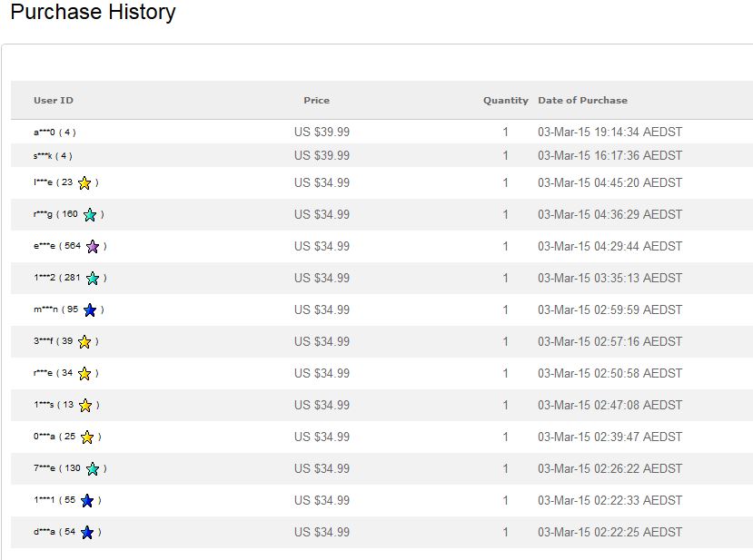Click the date 03-Mar-15 04:29:44 AEDST
753x560 pixels.
609,246
